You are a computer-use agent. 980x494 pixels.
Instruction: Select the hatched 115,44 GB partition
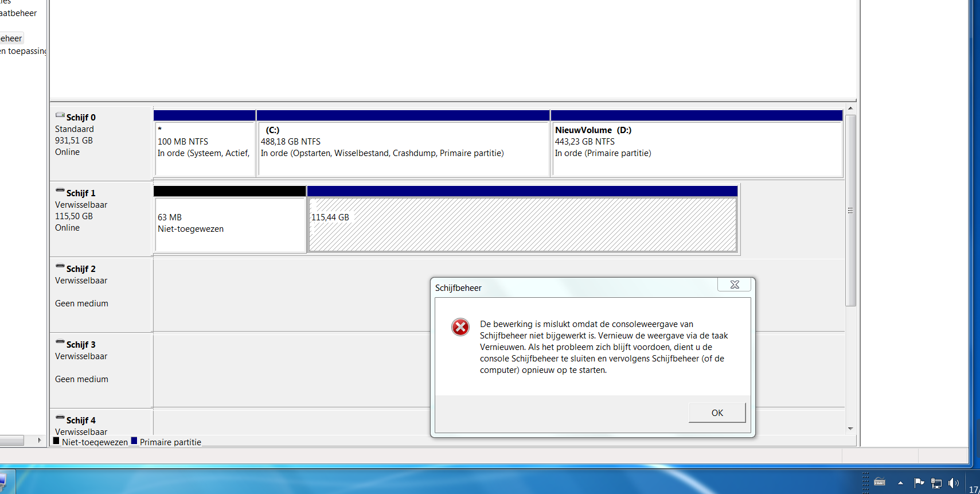pos(522,219)
